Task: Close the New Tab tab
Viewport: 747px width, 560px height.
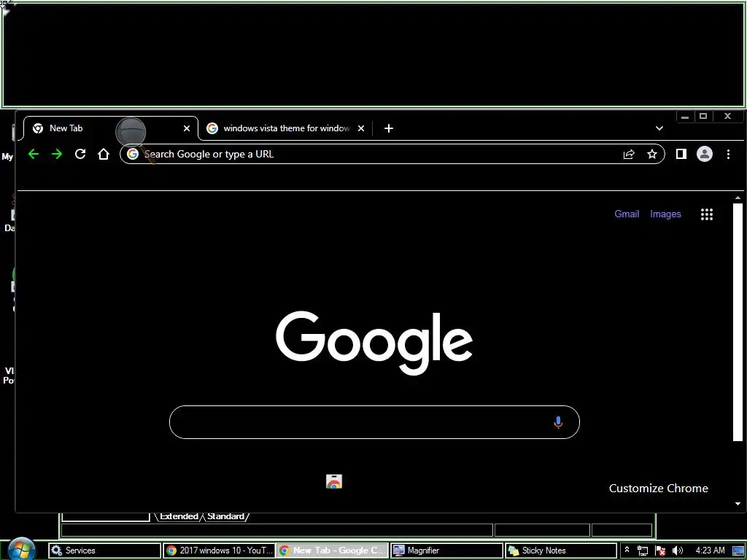Action: (187, 128)
